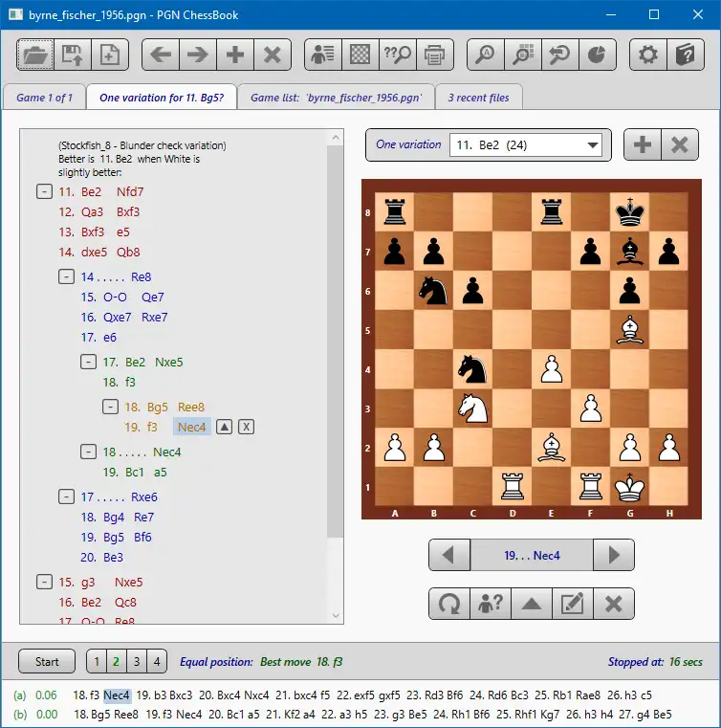Collapse the 14..... Re8 variation branch
The width and height of the screenshot is (721, 728).
click(x=66, y=276)
